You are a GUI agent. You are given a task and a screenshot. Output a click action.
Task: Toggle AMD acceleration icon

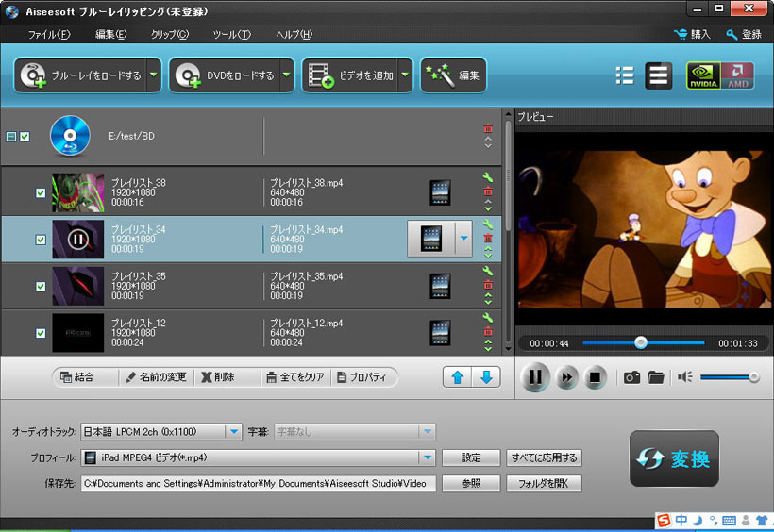(737, 75)
